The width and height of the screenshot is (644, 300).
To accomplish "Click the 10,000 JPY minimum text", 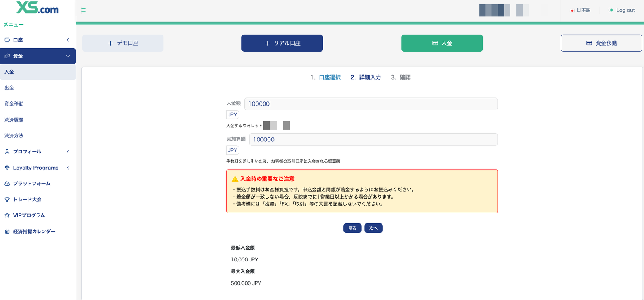I will click(245, 260).
